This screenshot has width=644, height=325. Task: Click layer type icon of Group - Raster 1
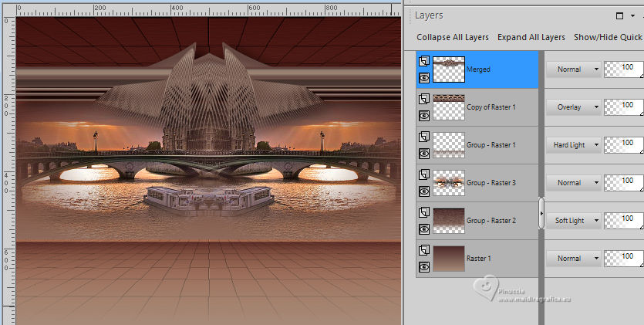(x=423, y=137)
